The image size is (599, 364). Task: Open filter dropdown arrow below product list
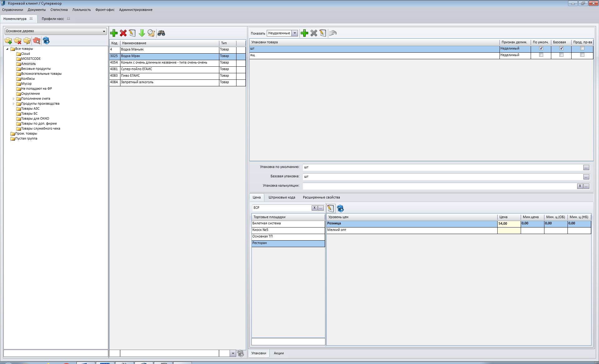(x=233, y=353)
